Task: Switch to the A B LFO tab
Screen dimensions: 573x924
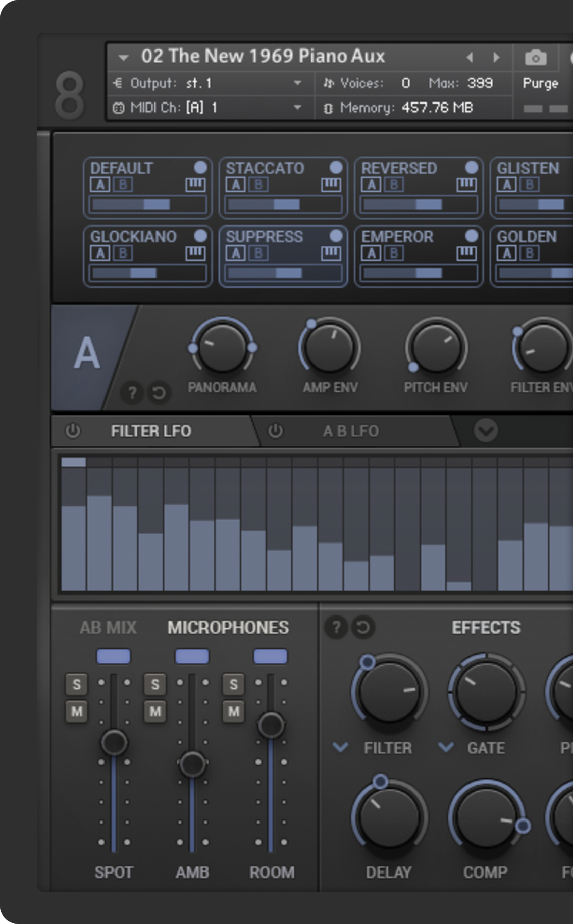Action: 351,431
